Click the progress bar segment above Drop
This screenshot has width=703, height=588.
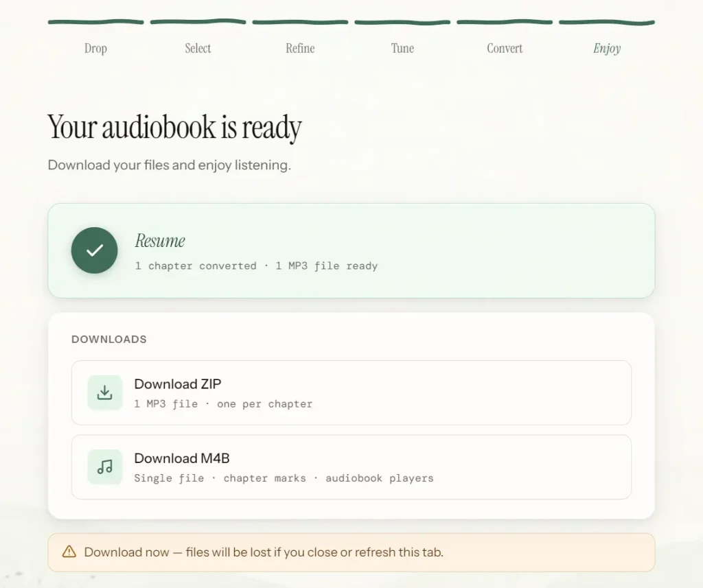pyautogui.click(x=95, y=22)
